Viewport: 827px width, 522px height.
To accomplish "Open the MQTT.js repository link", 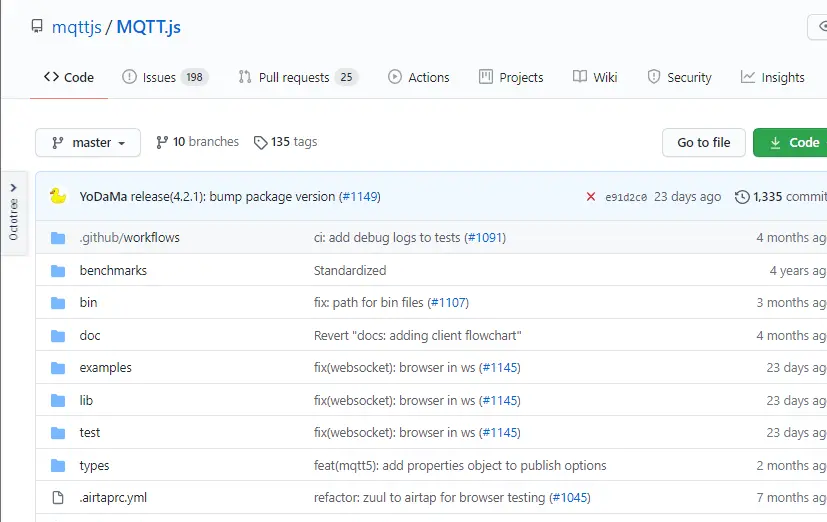I will click(148, 27).
